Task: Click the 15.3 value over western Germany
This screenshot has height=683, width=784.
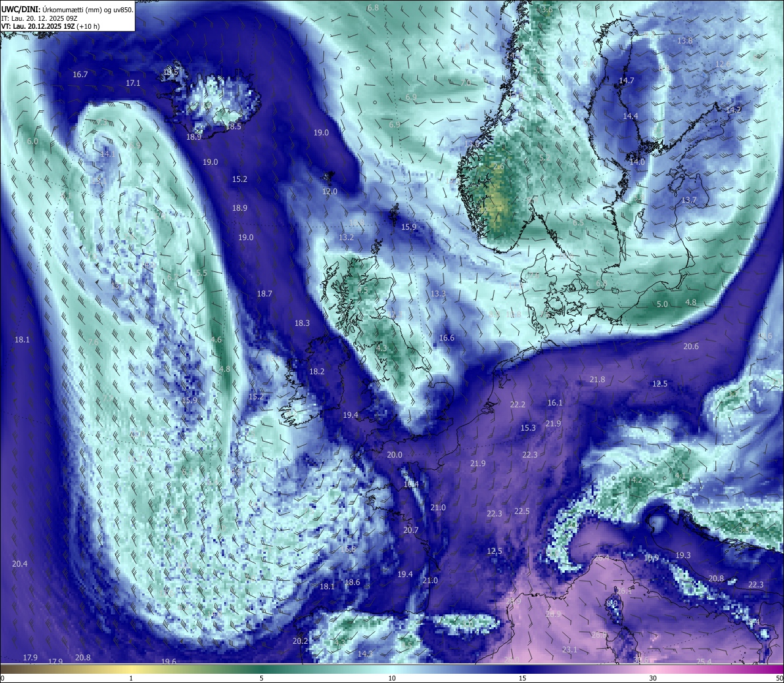Action: click(x=528, y=428)
